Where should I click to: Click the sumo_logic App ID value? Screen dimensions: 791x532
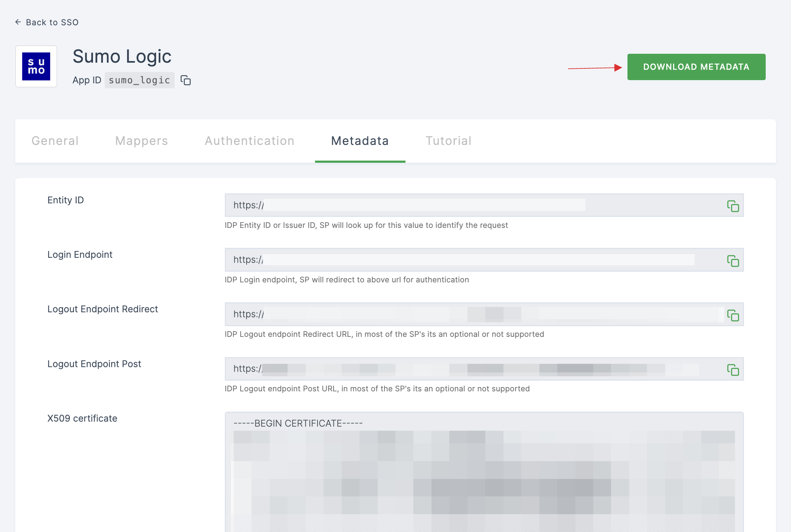(x=140, y=80)
